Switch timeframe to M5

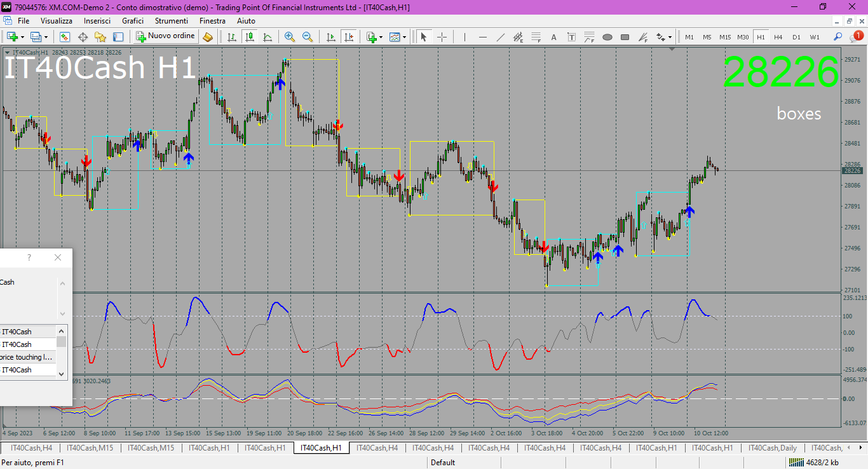(707, 37)
